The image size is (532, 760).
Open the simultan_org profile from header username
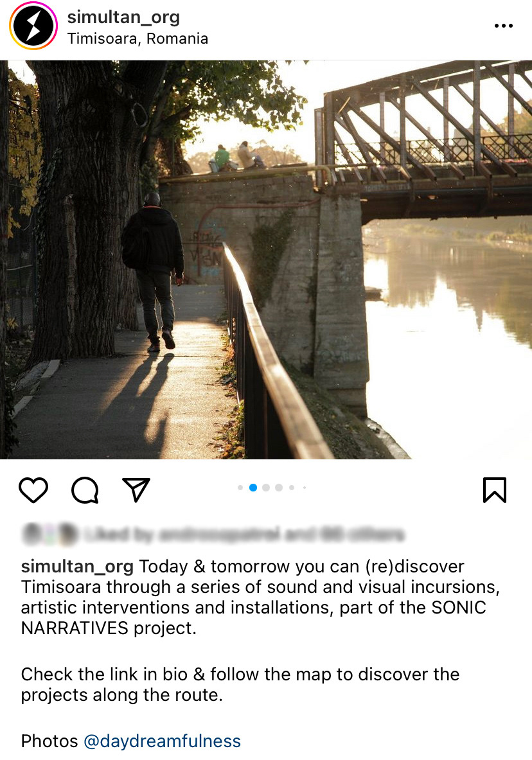pos(123,17)
